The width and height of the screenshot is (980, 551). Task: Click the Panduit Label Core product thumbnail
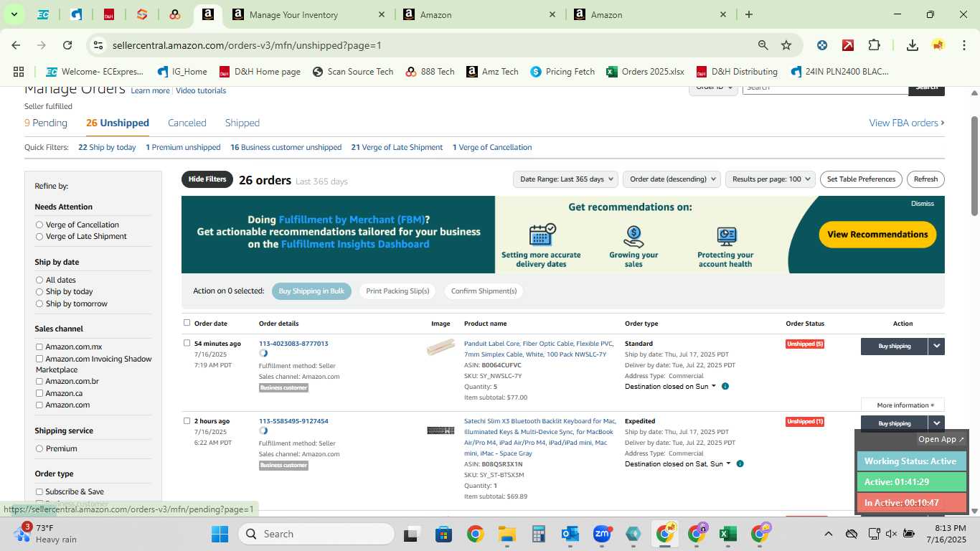(x=440, y=347)
